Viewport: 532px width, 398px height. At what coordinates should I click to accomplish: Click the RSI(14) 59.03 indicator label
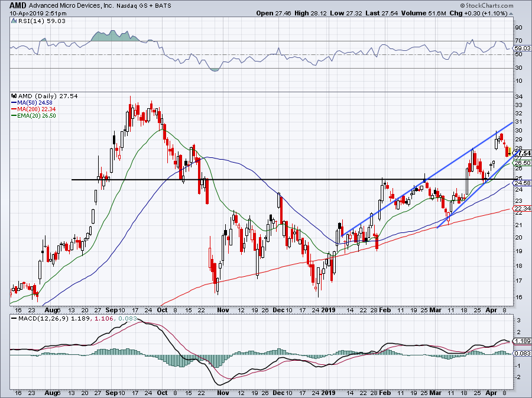coord(42,21)
